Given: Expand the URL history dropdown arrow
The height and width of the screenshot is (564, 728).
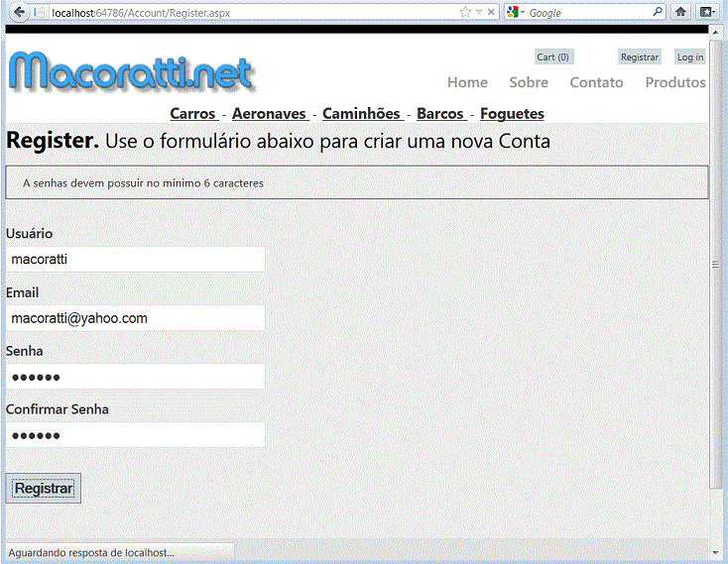Looking at the screenshot, I should coord(479,12).
